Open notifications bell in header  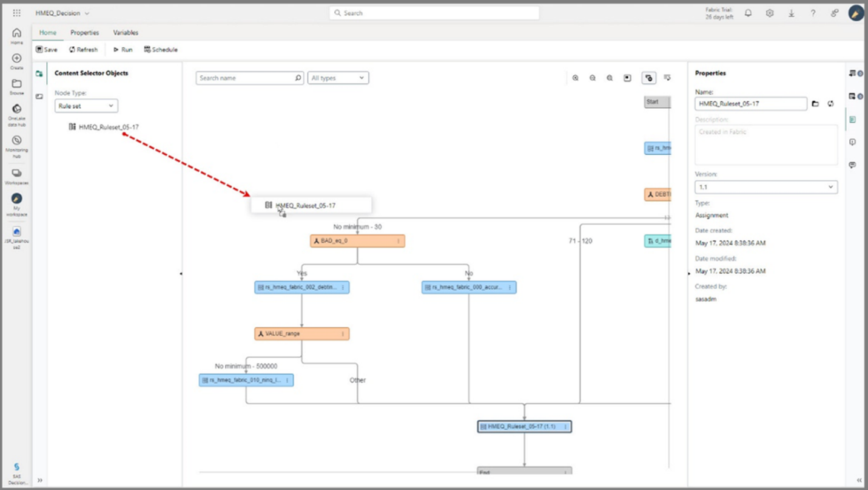click(x=748, y=13)
